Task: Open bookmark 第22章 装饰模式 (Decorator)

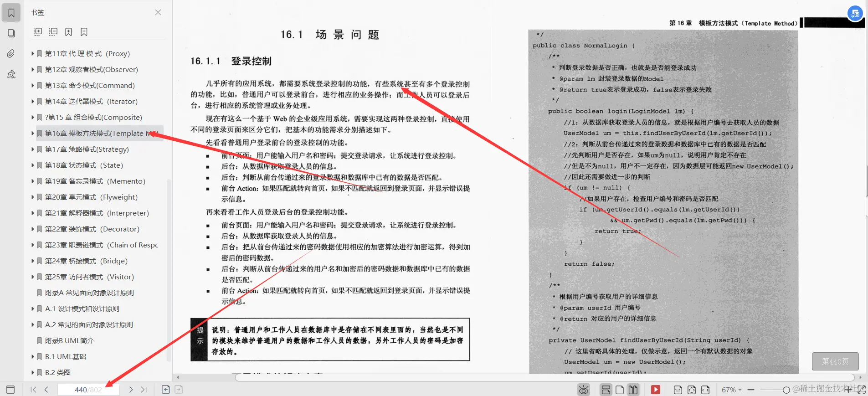Action: [x=92, y=229]
